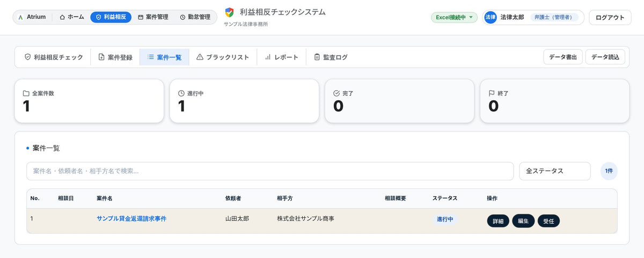The width and height of the screenshot is (644, 258).
Task: Open the 監査ログ tab
Action: 331,57
